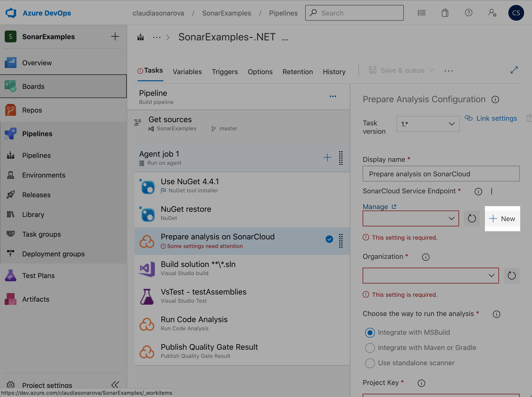Open the SonarCloud Service Endpoint dropdown
The height and width of the screenshot is (397, 532).
tap(411, 218)
